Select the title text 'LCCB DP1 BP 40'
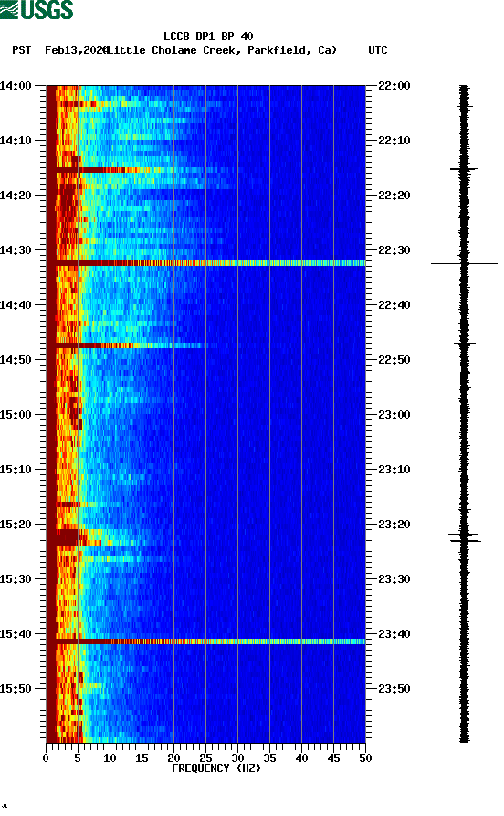Image resolution: width=504 pixels, height=816 pixels. [208, 37]
